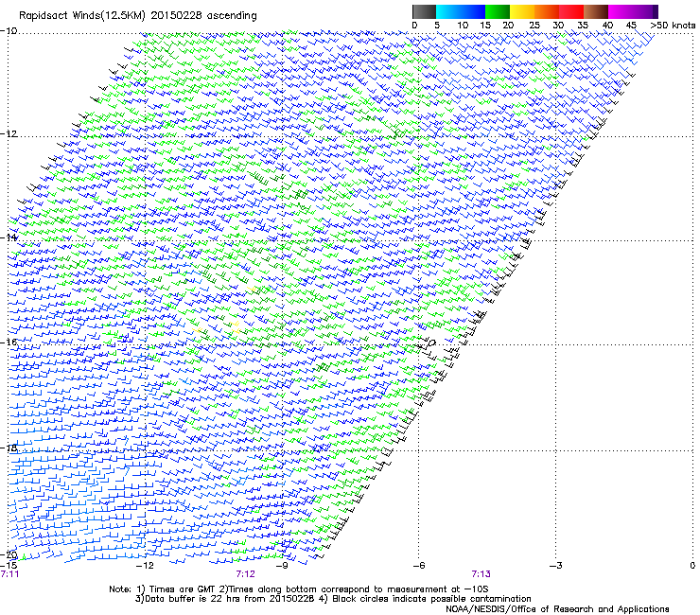Click the yellow wind barbs near -16 latitude
Image resolution: width=700 pixels, height=615 pixels.
[x=236, y=327]
